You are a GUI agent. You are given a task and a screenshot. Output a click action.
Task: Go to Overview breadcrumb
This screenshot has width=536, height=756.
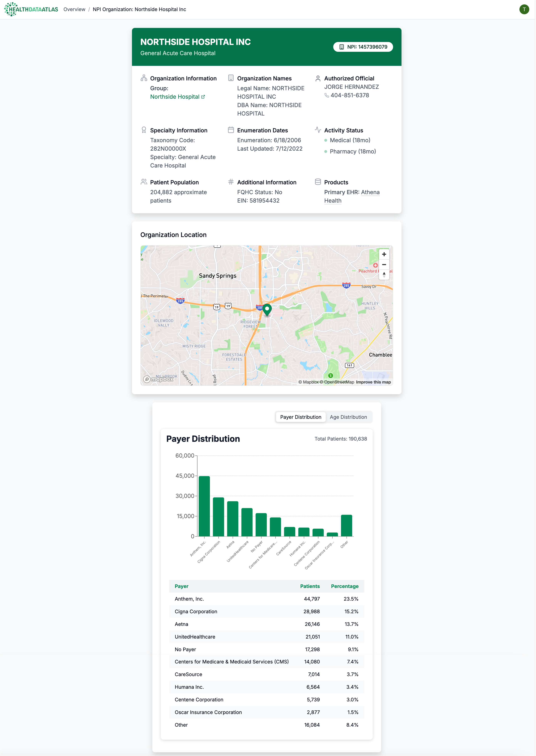[74, 9]
